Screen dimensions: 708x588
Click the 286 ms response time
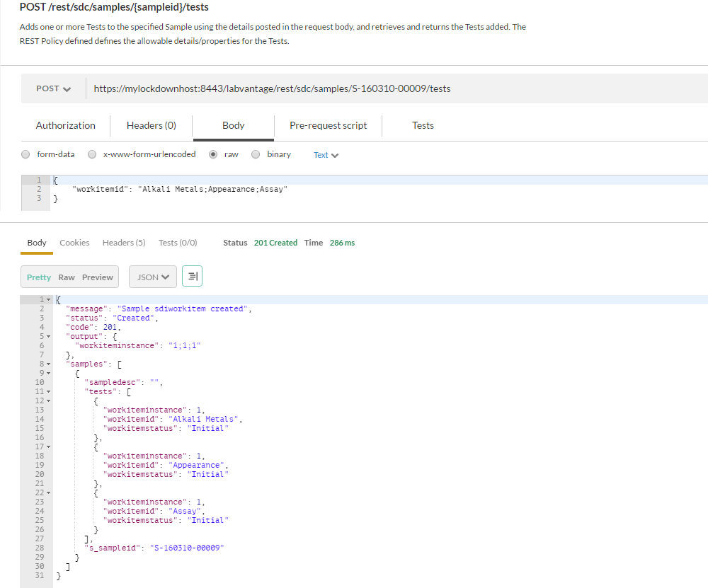coord(342,243)
